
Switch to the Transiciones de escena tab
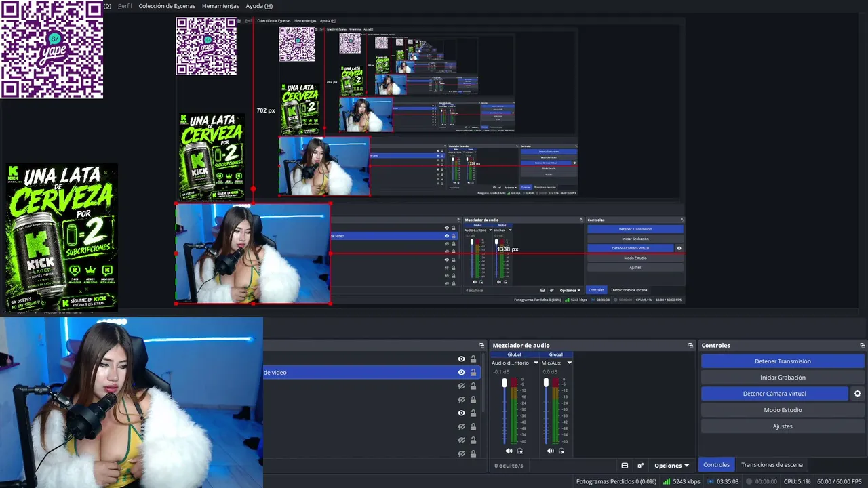click(772, 465)
